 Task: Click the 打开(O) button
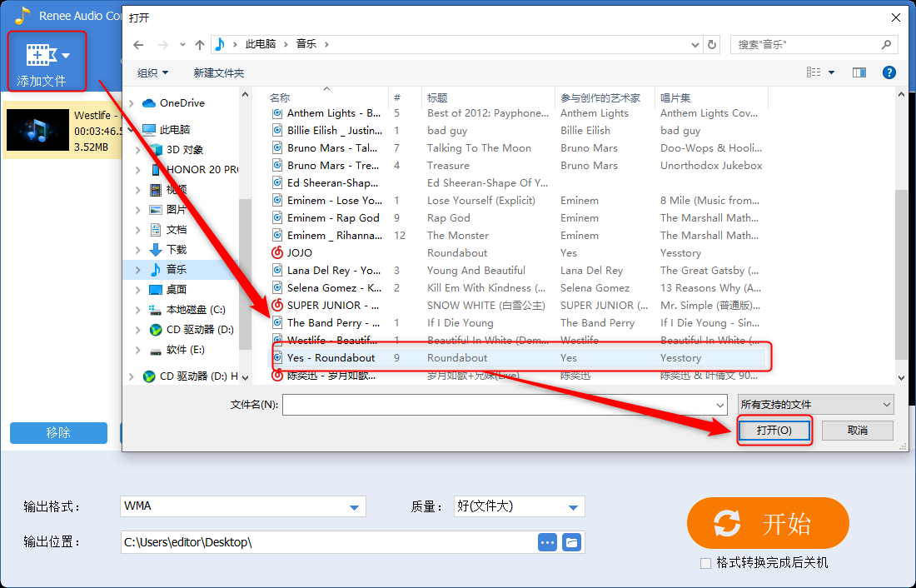774,431
